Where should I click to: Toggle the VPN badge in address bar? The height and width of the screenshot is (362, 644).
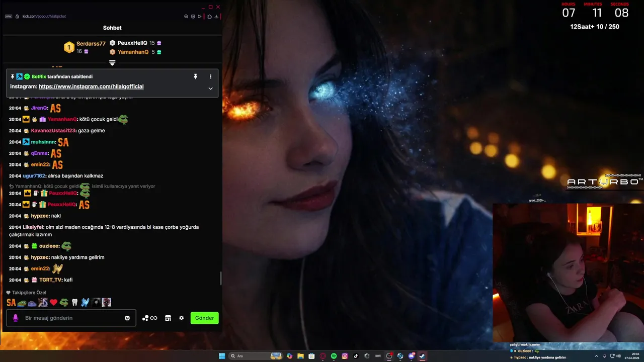[x=8, y=16]
